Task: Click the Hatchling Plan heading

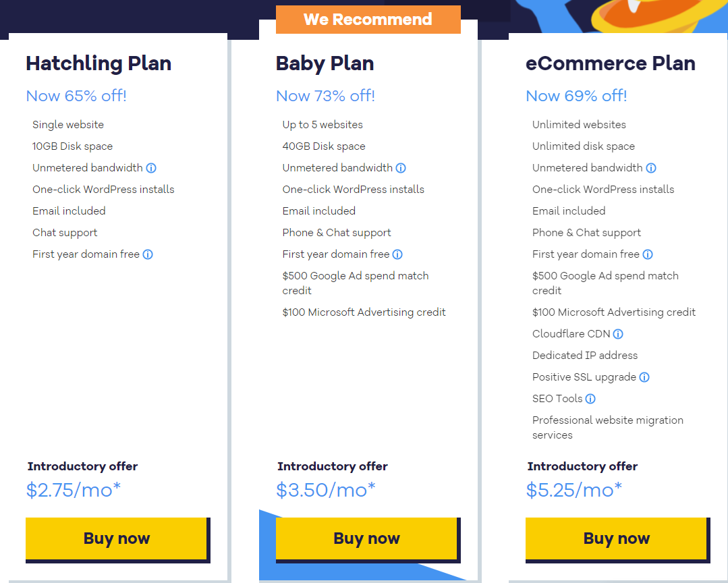Action: [99, 63]
